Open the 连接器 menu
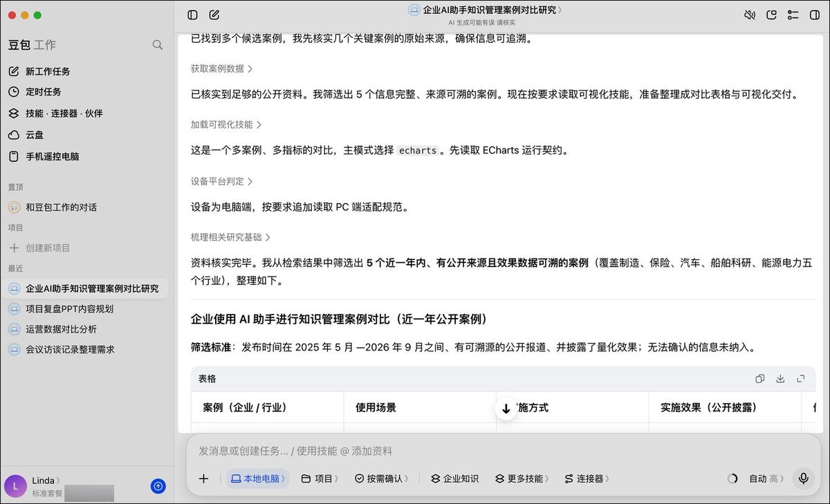 [587, 478]
